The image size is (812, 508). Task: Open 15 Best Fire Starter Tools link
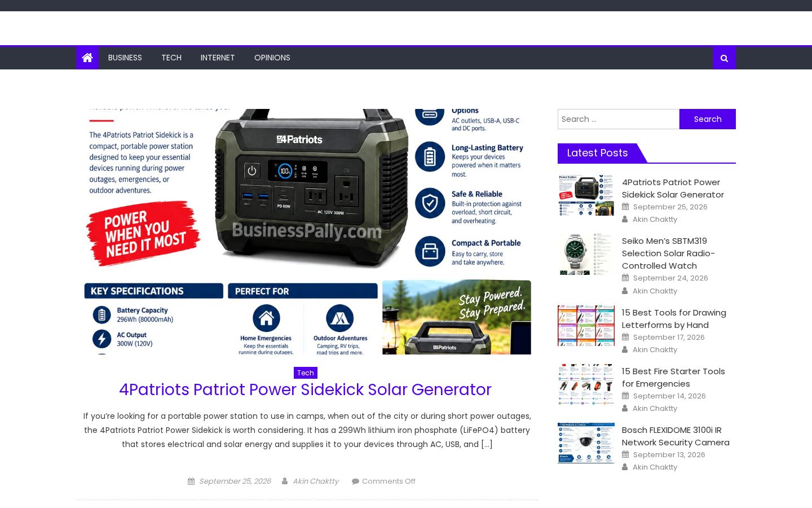[673, 378]
